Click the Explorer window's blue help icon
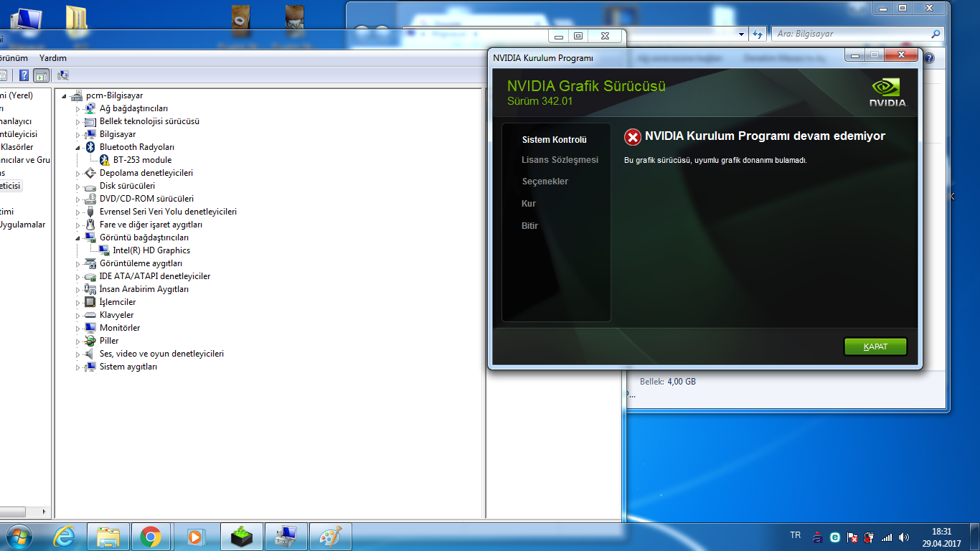Viewport: 980px width, 551px height. tap(930, 58)
